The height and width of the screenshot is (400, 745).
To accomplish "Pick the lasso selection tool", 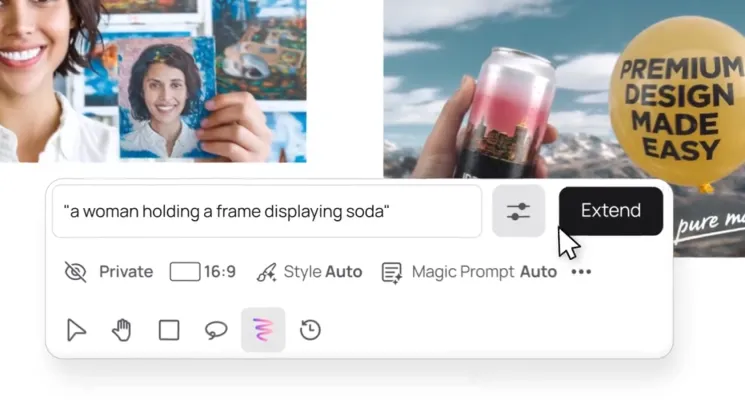I will click(x=216, y=330).
